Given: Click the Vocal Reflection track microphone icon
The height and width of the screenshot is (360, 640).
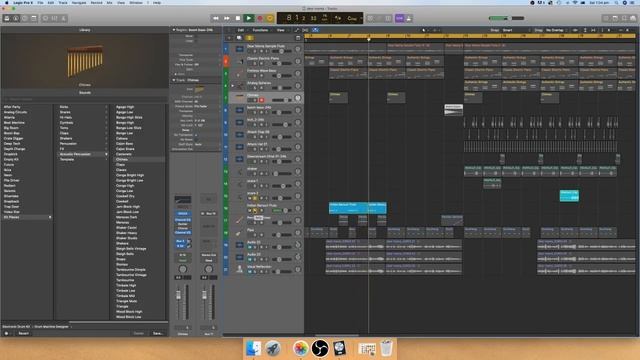Looking at the screenshot, I should (x=239, y=269).
